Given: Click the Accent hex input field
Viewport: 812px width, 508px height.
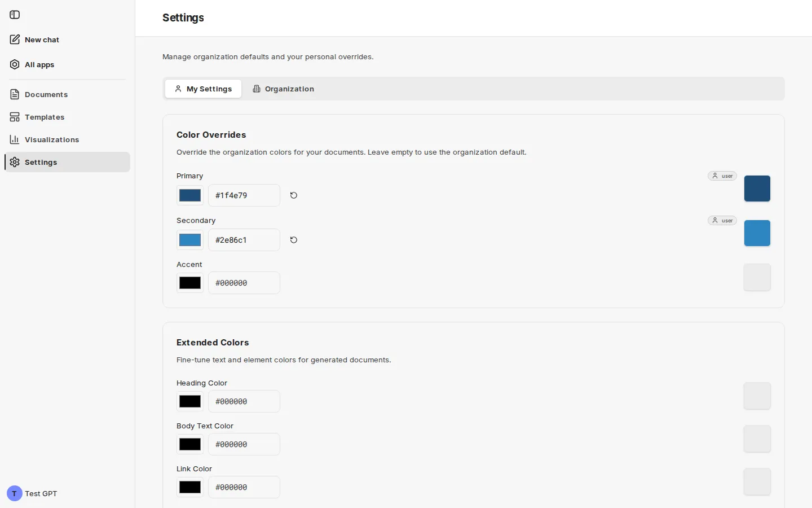Looking at the screenshot, I should click(x=244, y=283).
